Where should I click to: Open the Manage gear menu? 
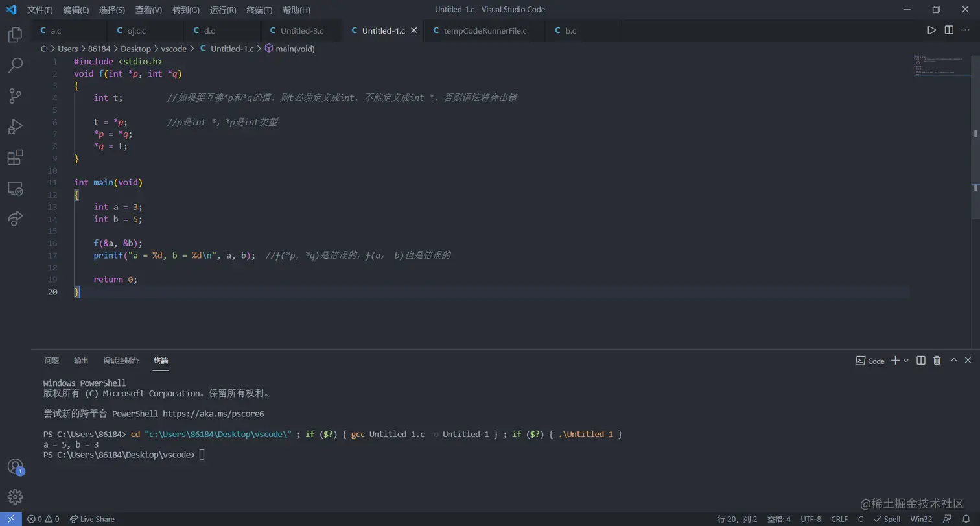15,497
